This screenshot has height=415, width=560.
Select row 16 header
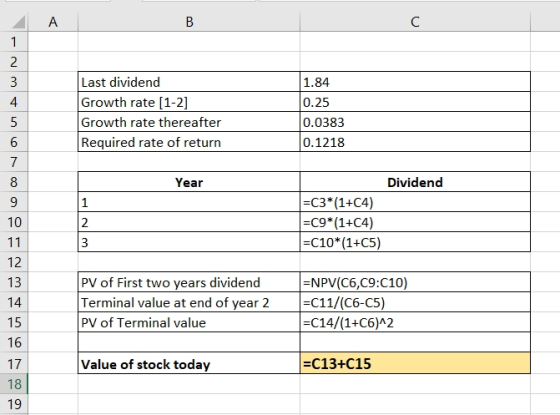pyautogui.click(x=14, y=342)
